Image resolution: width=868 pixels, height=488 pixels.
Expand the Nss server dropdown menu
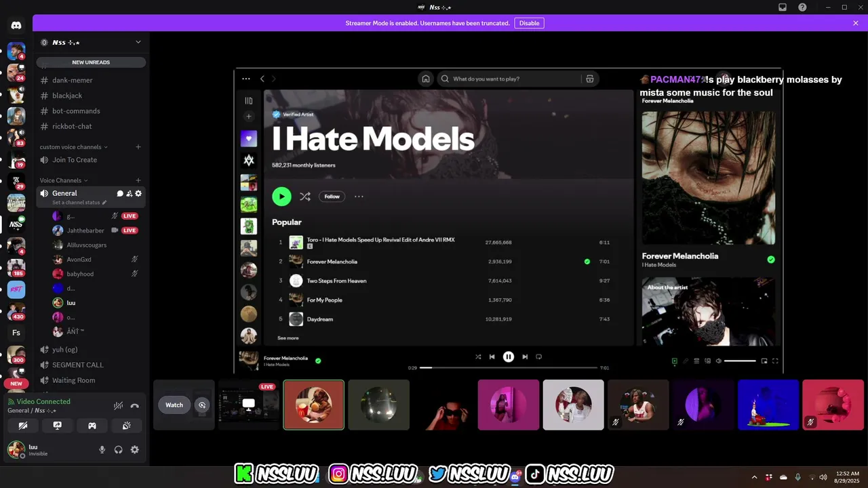tap(138, 42)
